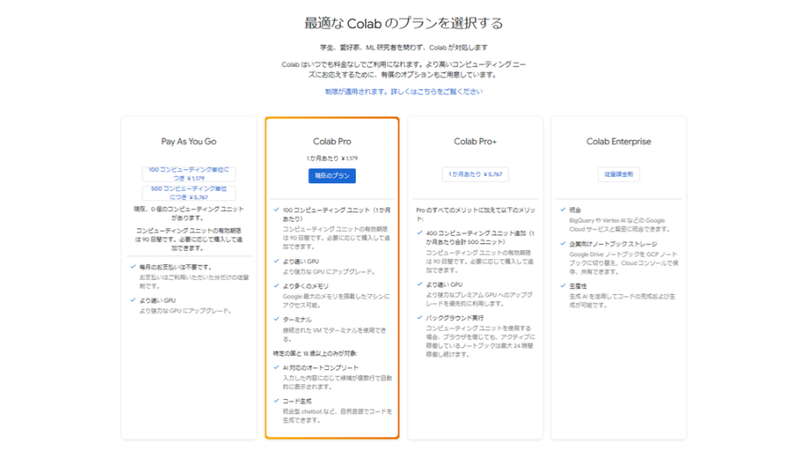Click the Colab Pro+ plan title
This screenshot has width=800, height=450.
pos(475,141)
